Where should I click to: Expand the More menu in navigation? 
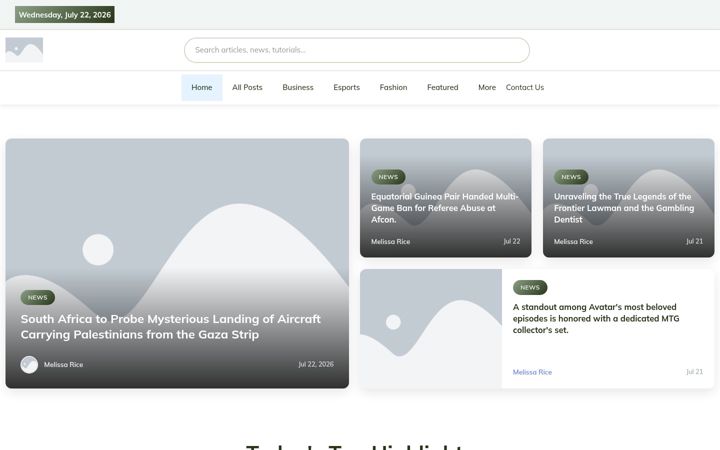coord(487,87)
